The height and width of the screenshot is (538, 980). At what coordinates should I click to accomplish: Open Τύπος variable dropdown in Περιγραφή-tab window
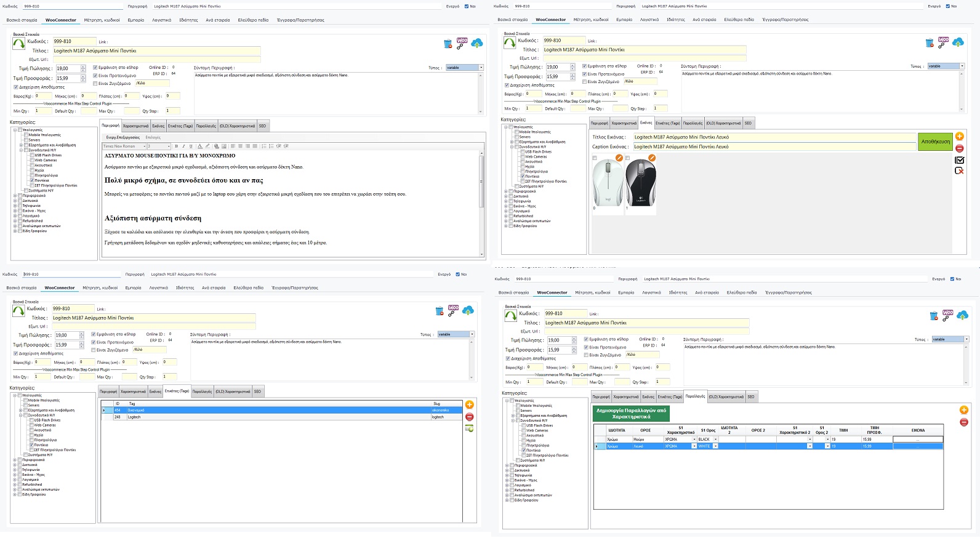(481, 68)
